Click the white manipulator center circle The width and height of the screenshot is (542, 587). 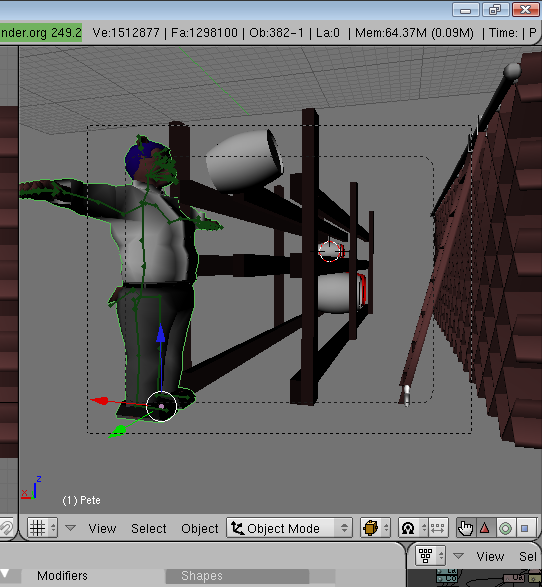pyautogui.click(x=161, y=406)
